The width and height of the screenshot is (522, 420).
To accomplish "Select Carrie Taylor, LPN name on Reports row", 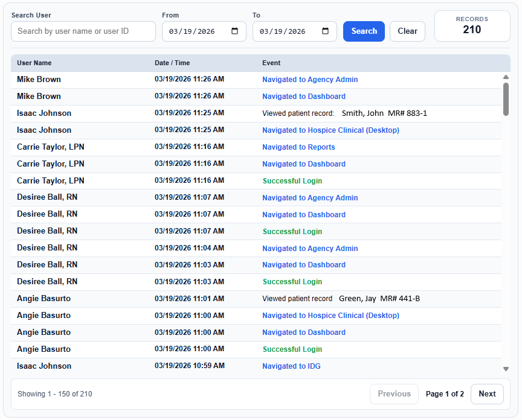I will click(51, 147).
